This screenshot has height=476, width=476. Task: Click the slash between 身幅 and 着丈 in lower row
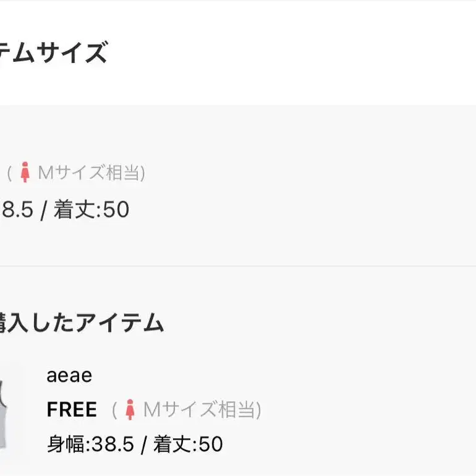tap(144, 444)
